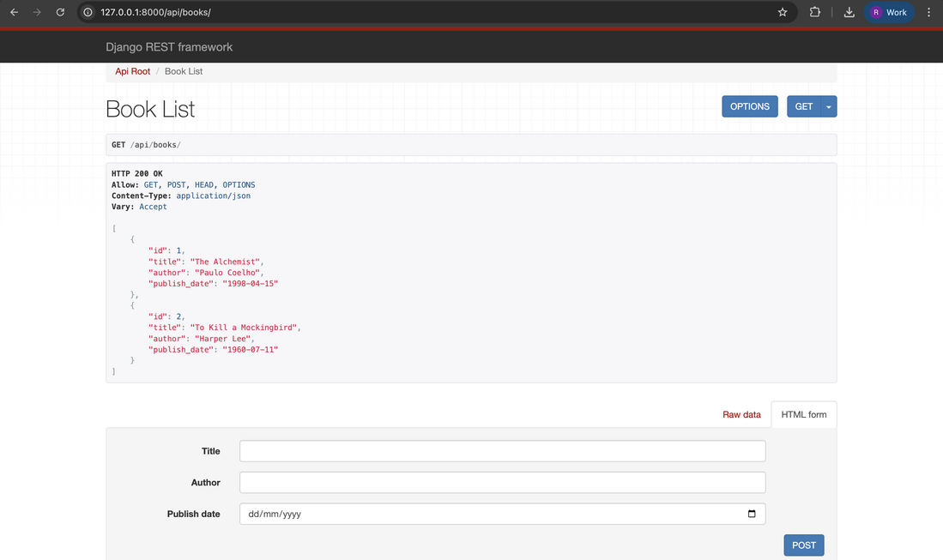Open the browser extensions puzzle icon
The height and width of the screenshot is (560, 943).
click(x=815, y=12)
